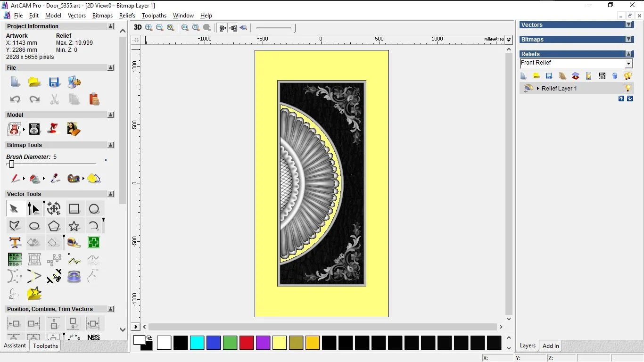Choose the Create Rectangle vector tool
The height and width of the screenshot is (362, 644).
(x=74, y=209)
